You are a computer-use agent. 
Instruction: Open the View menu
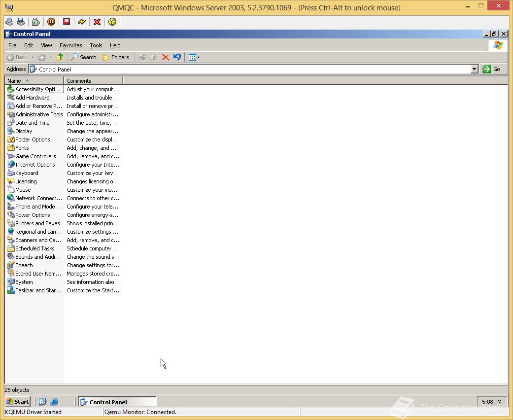46,45
